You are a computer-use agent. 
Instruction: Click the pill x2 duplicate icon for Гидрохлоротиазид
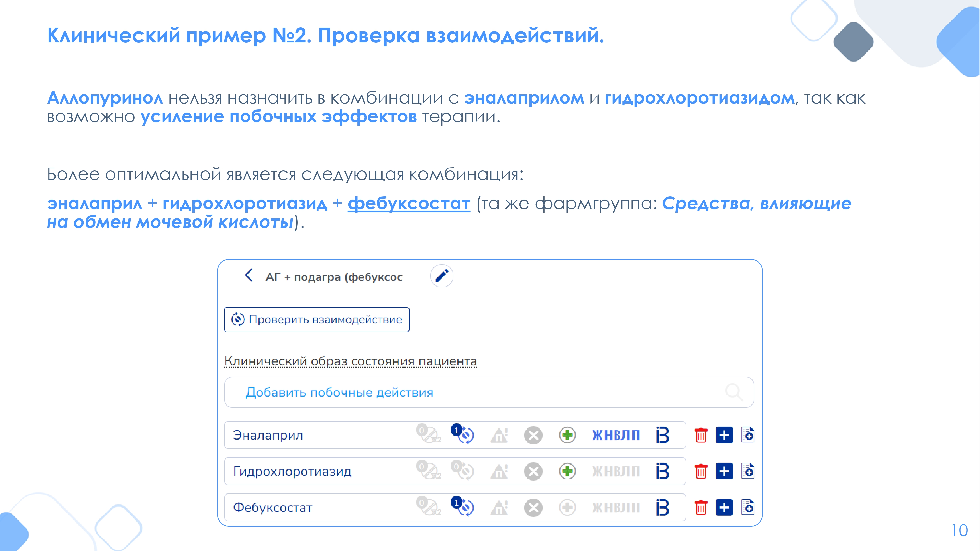click(428, 470)
